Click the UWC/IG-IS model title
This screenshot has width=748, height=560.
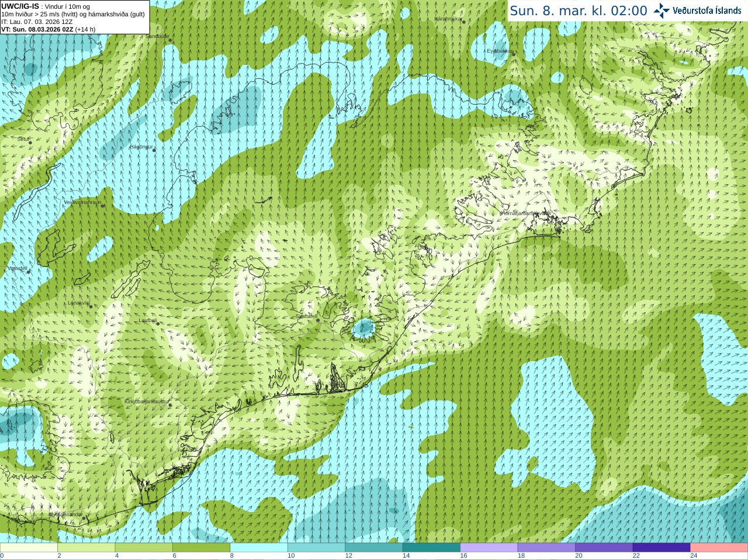pos(20,6)
